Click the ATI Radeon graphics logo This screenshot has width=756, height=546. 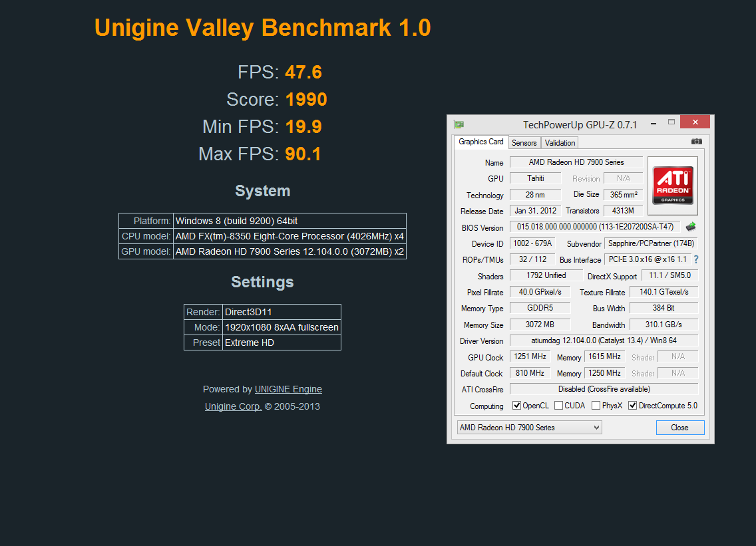(x=673, y=186)
